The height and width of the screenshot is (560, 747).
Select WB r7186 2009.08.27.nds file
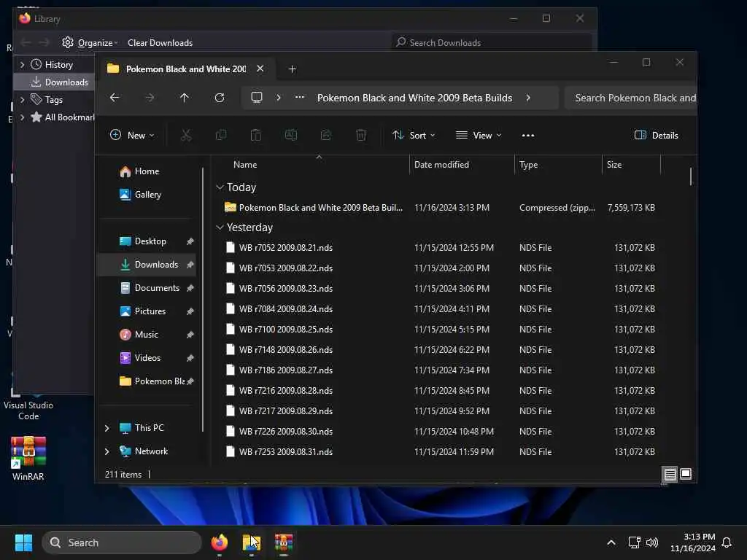(x=438, y=370)
